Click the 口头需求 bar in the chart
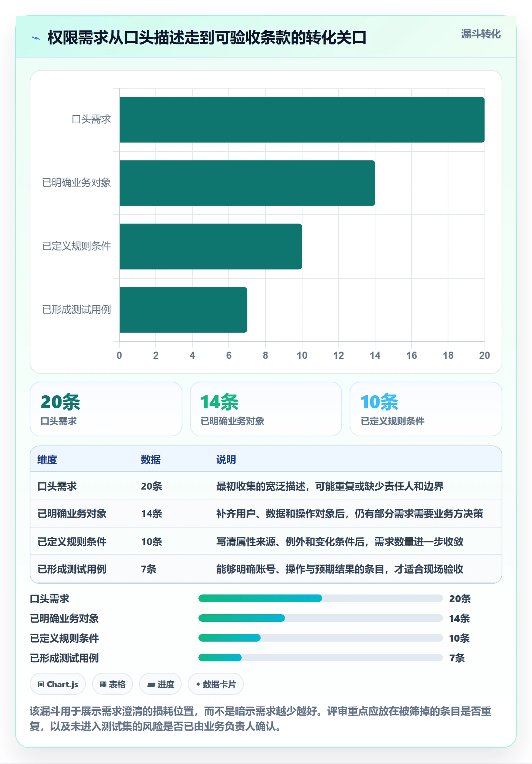 [x=302, y=120]
